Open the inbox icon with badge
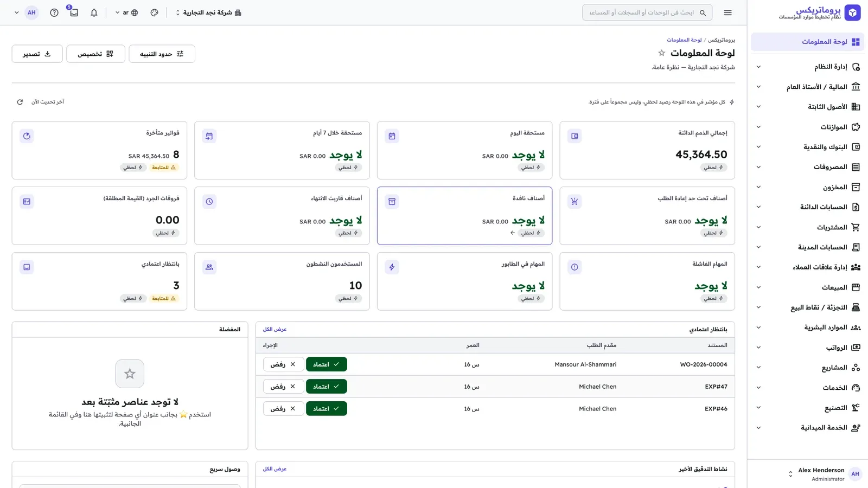Image resolution: width=868 pixels, height=488 pixels. click(x=74, y=12)
